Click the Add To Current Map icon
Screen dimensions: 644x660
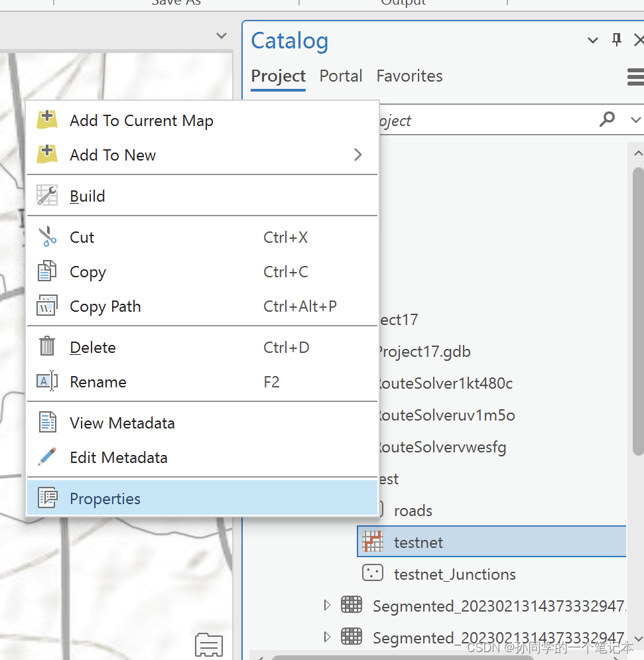coord(46,119)
